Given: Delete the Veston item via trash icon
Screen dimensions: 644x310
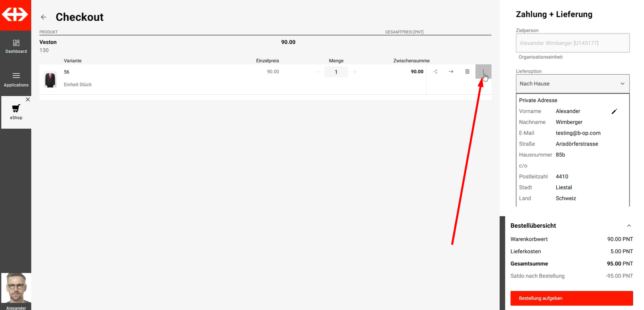Looking at the screenshot, I should pyautogui.click(x=467, y=72).
